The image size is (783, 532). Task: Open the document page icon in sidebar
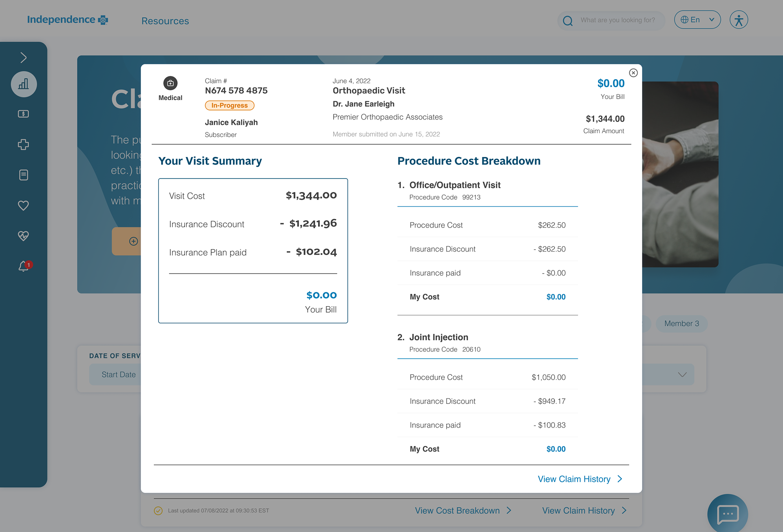pos(23,175)
